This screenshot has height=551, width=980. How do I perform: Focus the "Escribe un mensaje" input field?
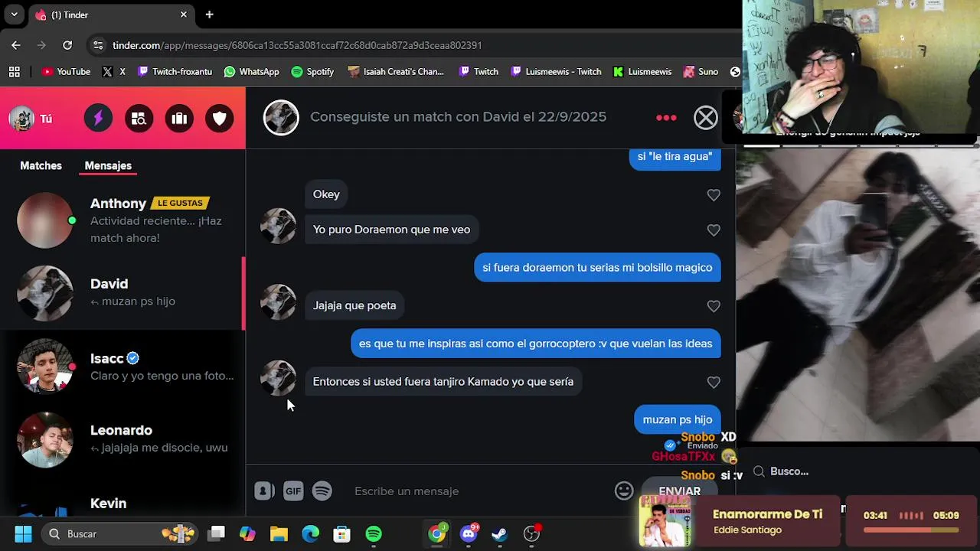click(x=479, y=491)
